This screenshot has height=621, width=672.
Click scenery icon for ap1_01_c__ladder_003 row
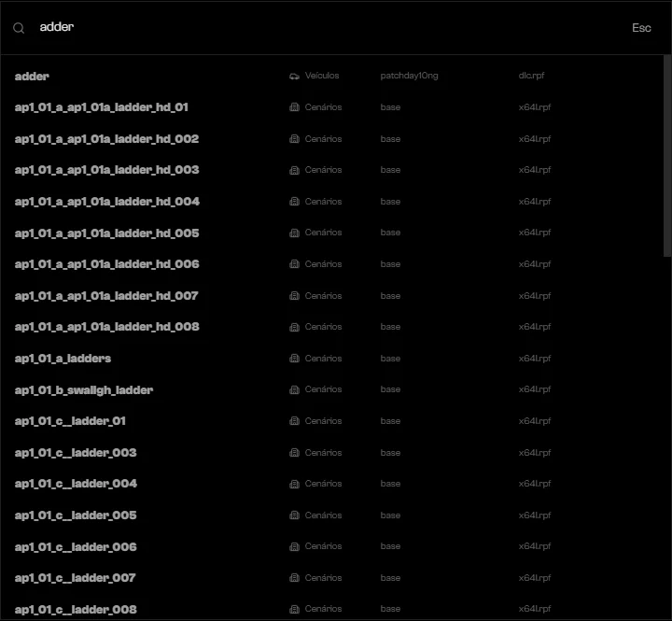click(294, 453)
